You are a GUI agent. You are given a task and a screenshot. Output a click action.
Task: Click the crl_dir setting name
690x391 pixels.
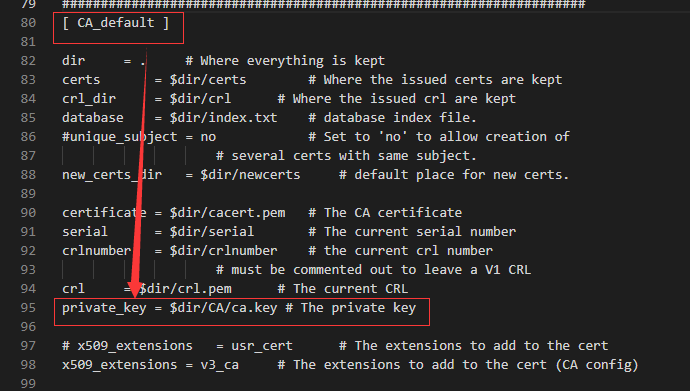[x=89, y=99]
